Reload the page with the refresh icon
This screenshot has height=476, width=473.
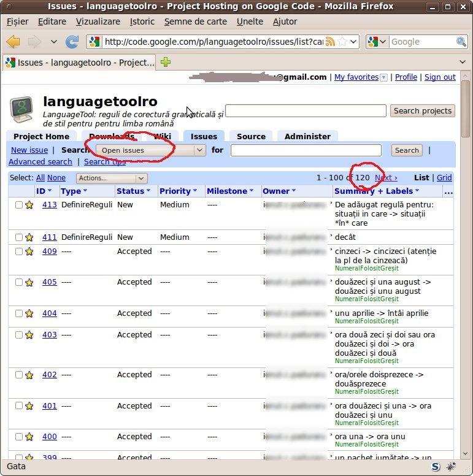72,42
